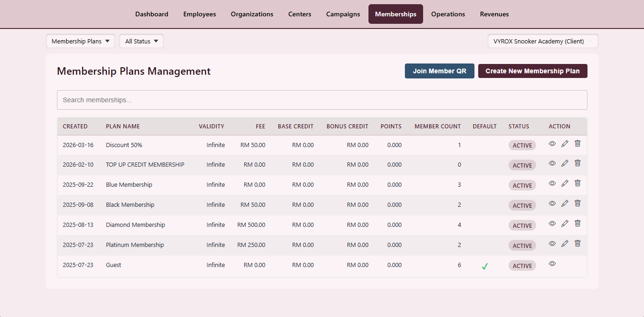
Task: Delete the Blue Membership plan
Action: click(x=577, y=183)
